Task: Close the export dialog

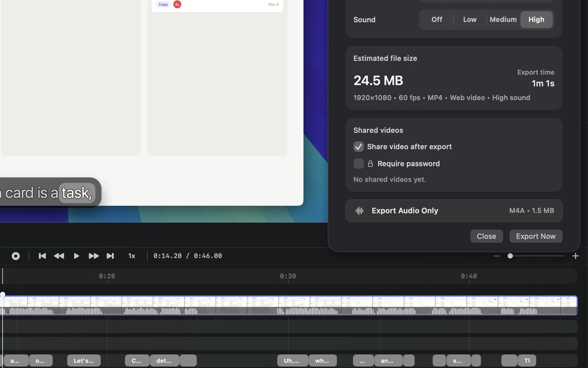Action: point(486,236)
